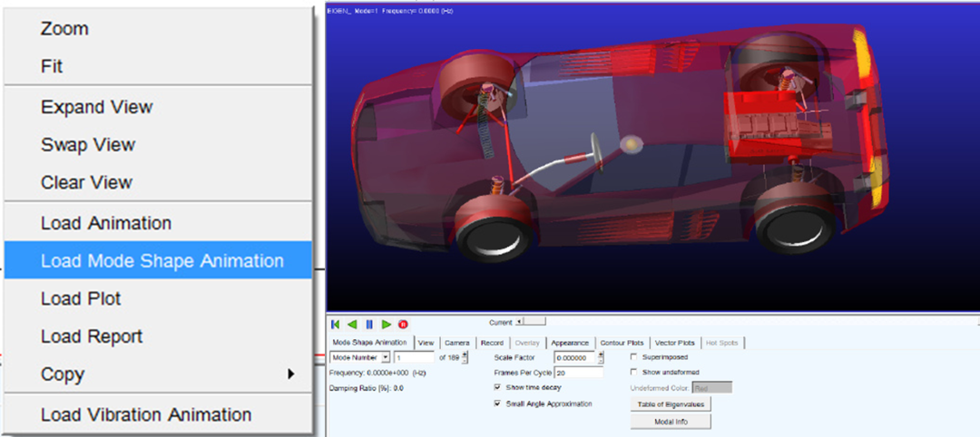Pause the mode shape animation
980x437 pixels.
(368, 324)
